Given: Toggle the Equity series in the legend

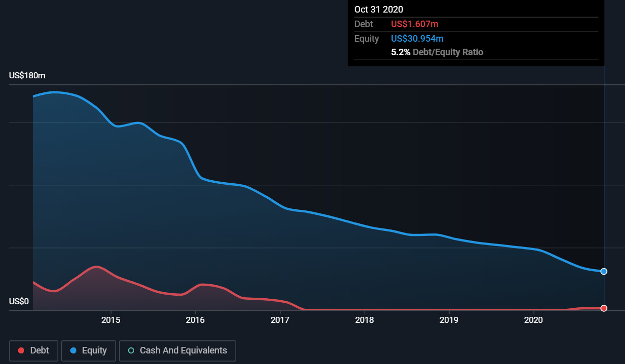Looking at the screenshot, I should pyautogui.click(x=88, y=350).
